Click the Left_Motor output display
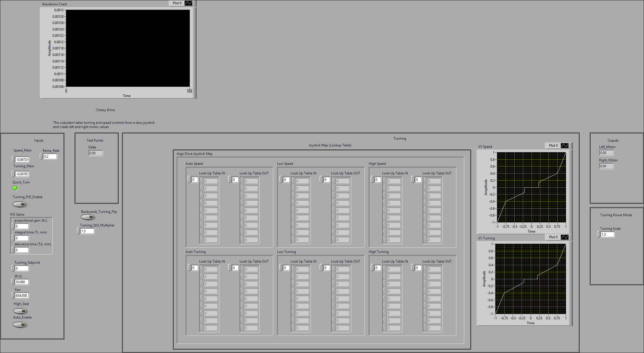This screenshot has width=644, height=353. pyautogui.click(x=606, y=152)
